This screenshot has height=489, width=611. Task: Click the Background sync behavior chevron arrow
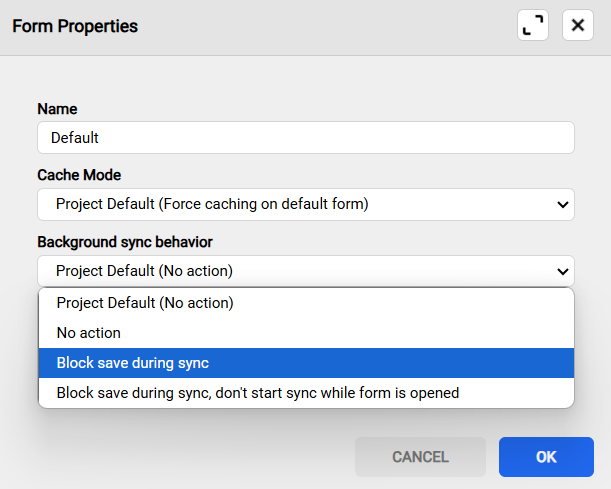coord(560,271)
